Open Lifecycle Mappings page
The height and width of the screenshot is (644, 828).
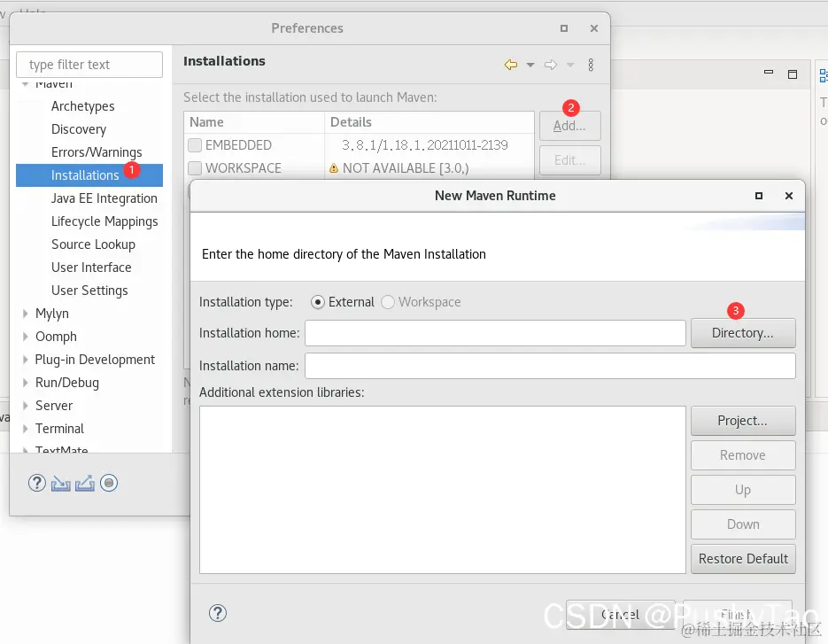[104, 221]
